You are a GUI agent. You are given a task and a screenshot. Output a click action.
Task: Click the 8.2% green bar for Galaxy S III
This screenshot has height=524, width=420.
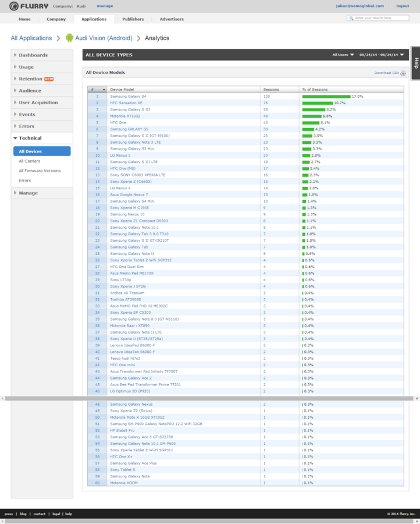tap(314, 109)
